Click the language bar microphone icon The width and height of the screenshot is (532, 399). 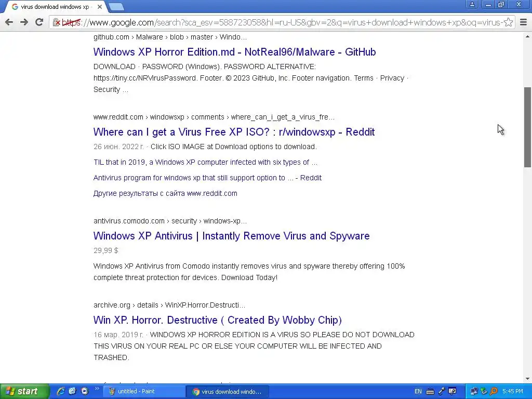click(442, 392)
